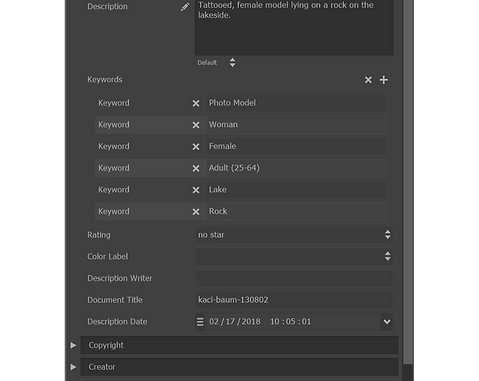Screen dimensions: 479x381
Task: Open the Rating dropdown showing no star
Action: [x=294, y=235]
